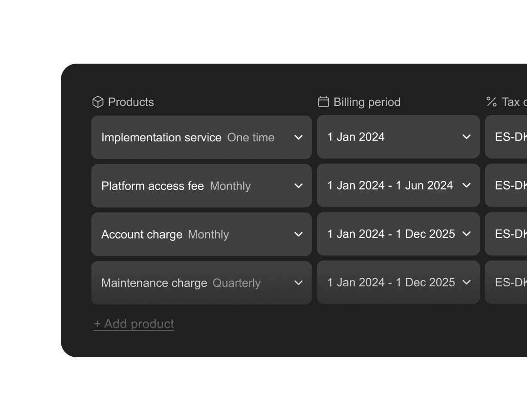The image size is (527, 420).
Task: Click the Maintenance charge chevron arrow
Action: (298, 283)
